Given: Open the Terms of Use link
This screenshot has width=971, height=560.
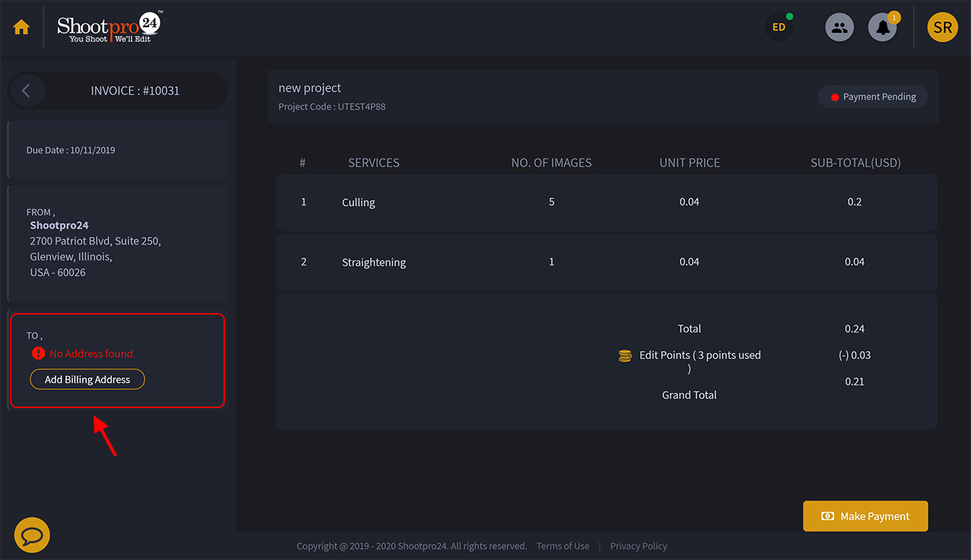Looking at the screenshot, I should [563, 546].
